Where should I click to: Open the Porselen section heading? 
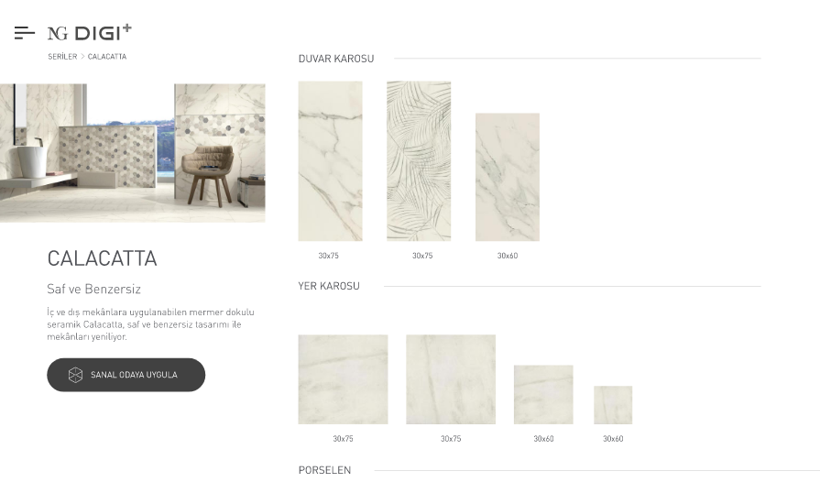coord(324,470)
